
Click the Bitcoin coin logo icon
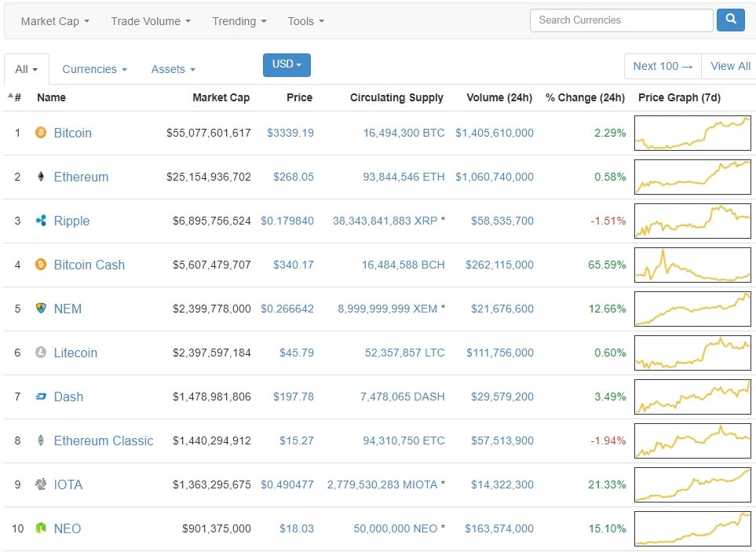41,133
